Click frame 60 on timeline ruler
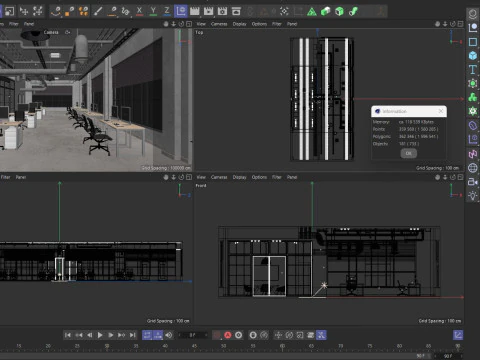The image size is (480, 360). pyautogui.click(x=282, y=347)
